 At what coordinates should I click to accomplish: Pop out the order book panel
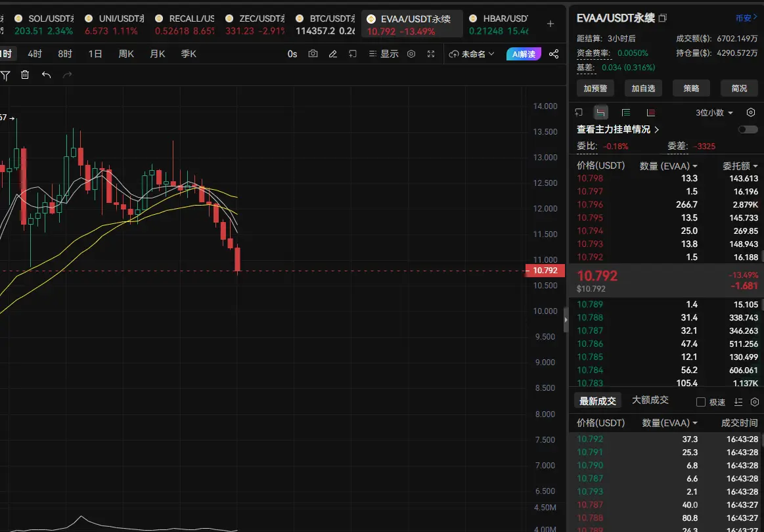click(x=579, y=112)
